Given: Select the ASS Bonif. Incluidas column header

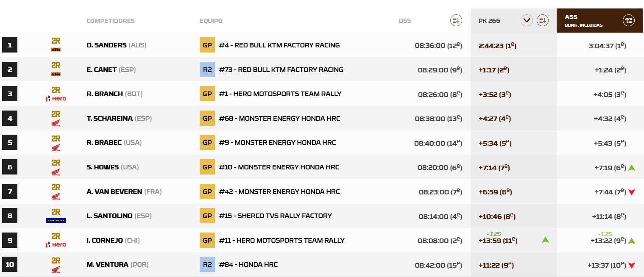Looking at the screenshot, I should pos(583,20).
